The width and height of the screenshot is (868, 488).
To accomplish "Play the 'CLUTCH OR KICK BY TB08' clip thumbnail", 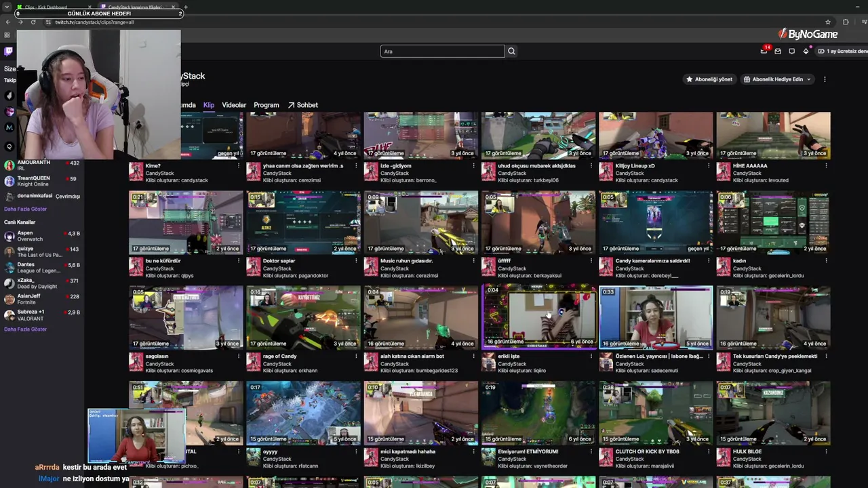I will click(656, 413).
